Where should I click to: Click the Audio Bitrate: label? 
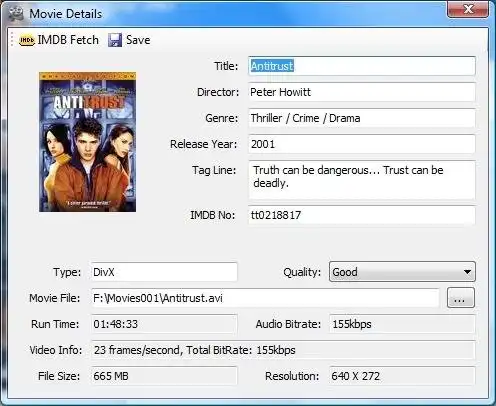[x=288, y=324]
